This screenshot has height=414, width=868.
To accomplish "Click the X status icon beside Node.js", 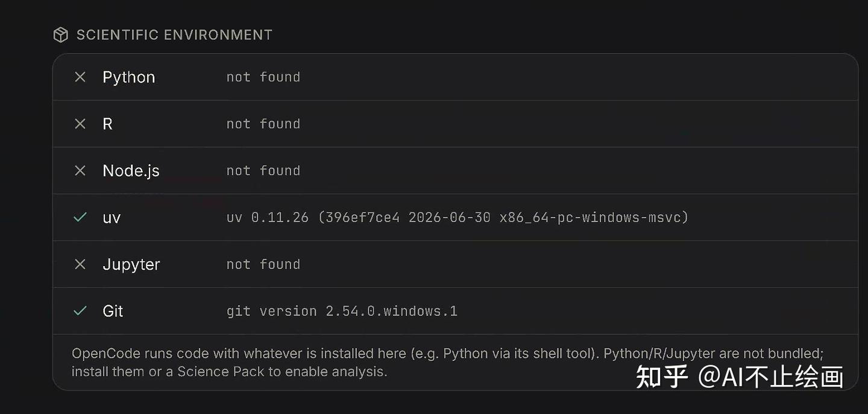I will (x=80, y=171).
